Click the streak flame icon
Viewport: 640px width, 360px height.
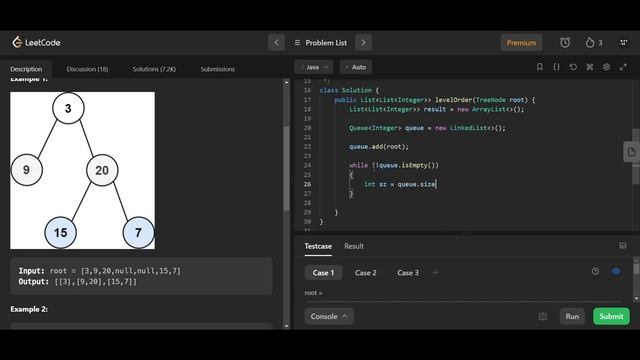590,42
